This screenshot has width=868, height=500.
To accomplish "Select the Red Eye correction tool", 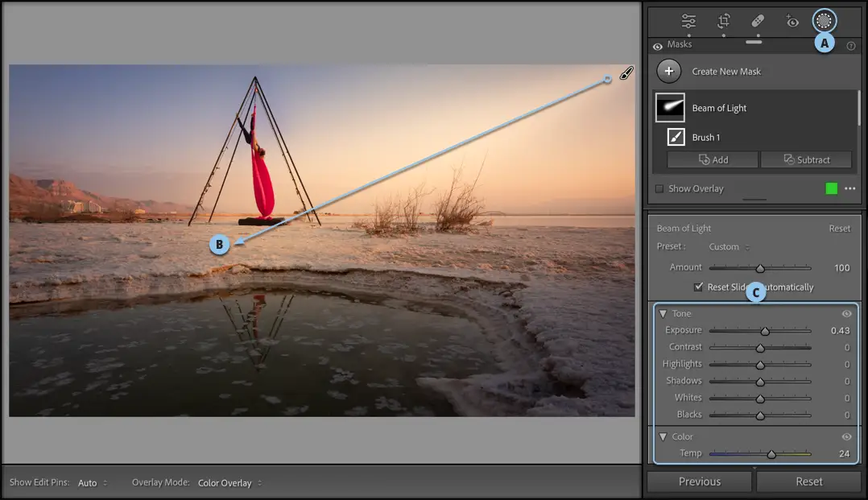I will coord(792,22).
